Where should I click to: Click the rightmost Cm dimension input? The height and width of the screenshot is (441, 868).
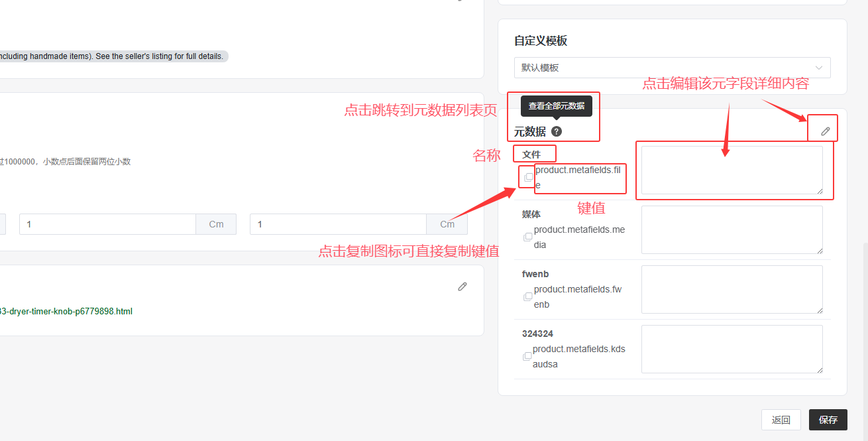338,224
